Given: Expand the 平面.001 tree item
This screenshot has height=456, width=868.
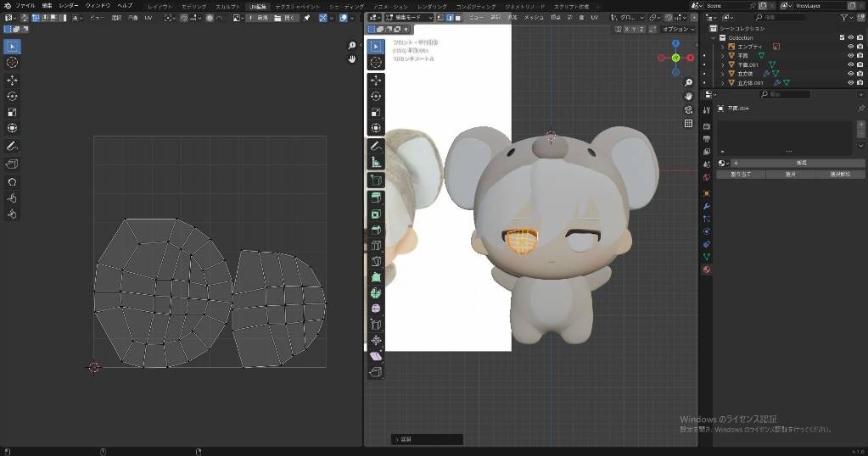Looking at the screenshot, I should point(722,64).
